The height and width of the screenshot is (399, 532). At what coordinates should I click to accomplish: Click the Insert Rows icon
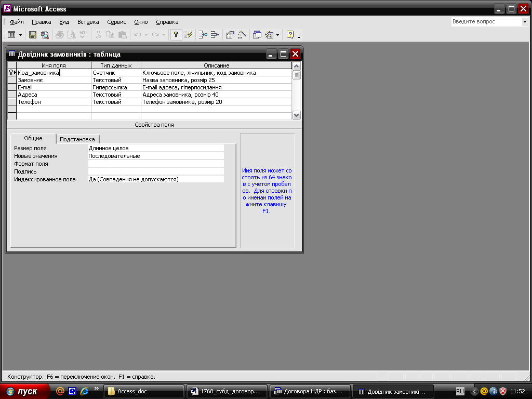[203, 35]
